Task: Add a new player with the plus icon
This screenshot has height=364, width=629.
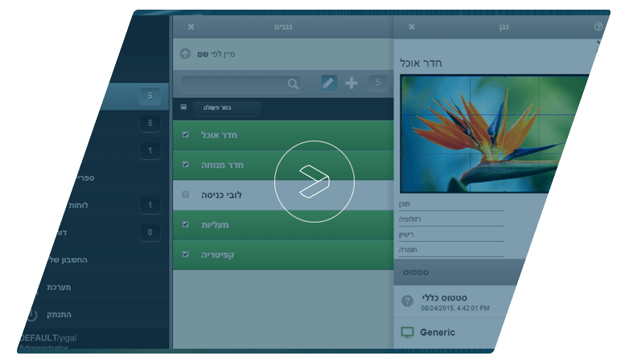Action: tap(351, 83)
